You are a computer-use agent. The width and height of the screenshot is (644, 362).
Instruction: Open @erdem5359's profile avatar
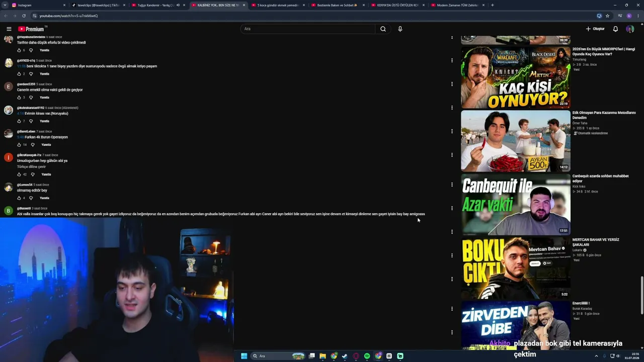pos(8,86)
